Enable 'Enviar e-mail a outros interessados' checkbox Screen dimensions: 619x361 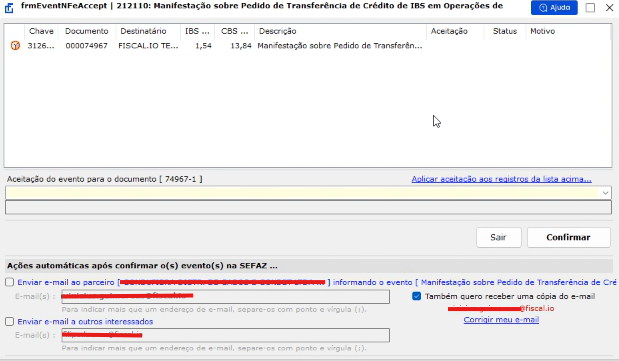tap(9, 322)
